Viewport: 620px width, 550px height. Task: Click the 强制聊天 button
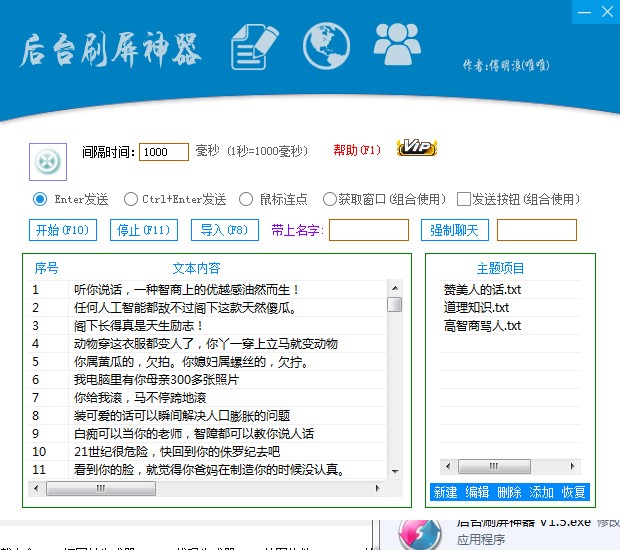click(455, 230)
